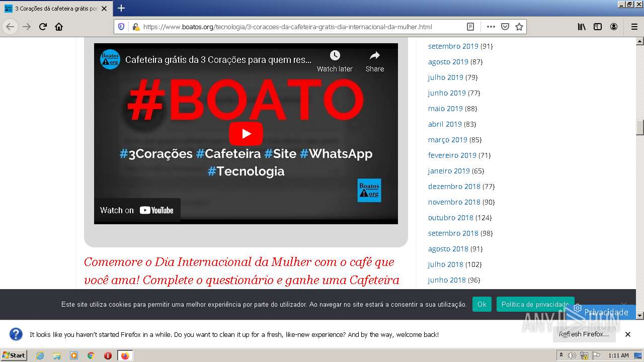This screenshot has height=362, width=644.
Task: Click Refresh Firefox button
Action: (584, 334)
